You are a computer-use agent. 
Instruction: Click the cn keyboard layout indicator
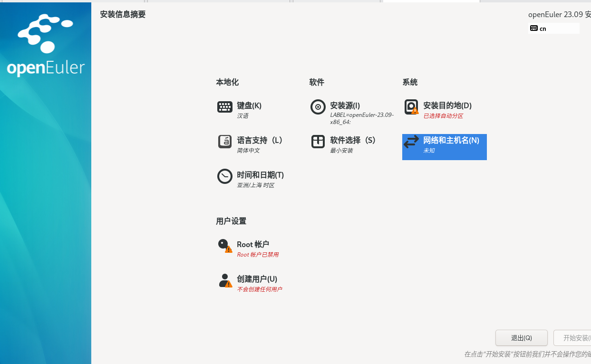coord(554,29)
